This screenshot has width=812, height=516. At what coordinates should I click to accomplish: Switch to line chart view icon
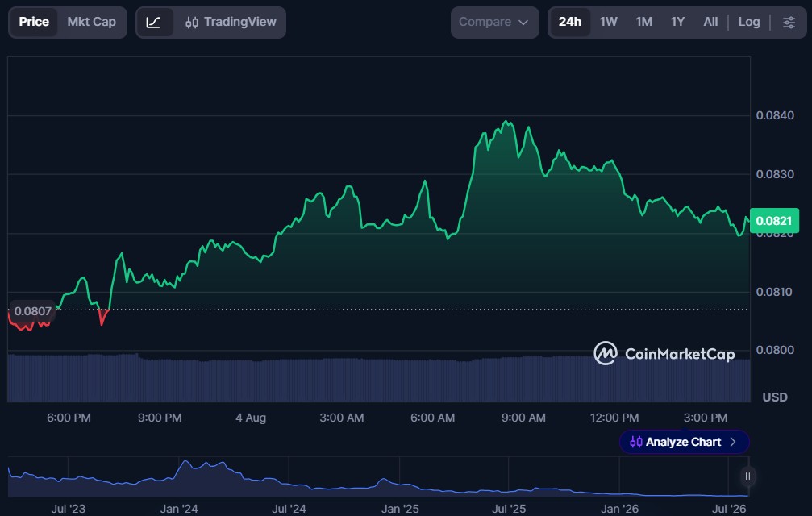coord(153,23)
